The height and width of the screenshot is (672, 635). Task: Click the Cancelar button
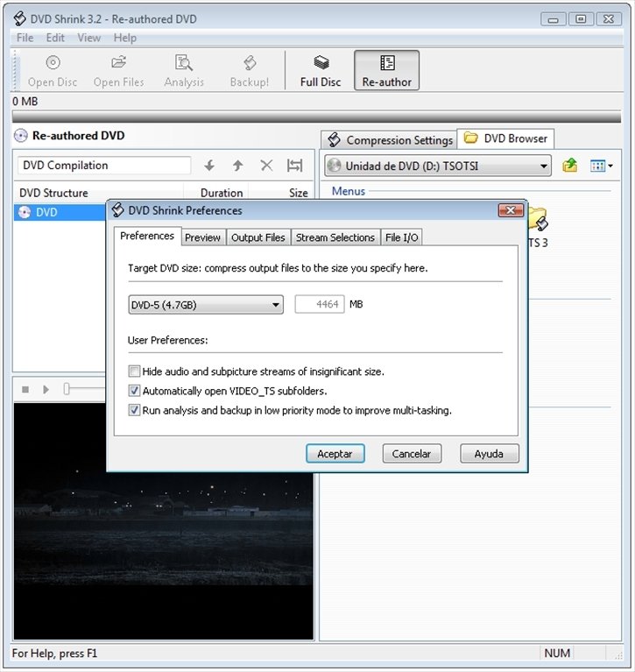click(x=412, y=454)
